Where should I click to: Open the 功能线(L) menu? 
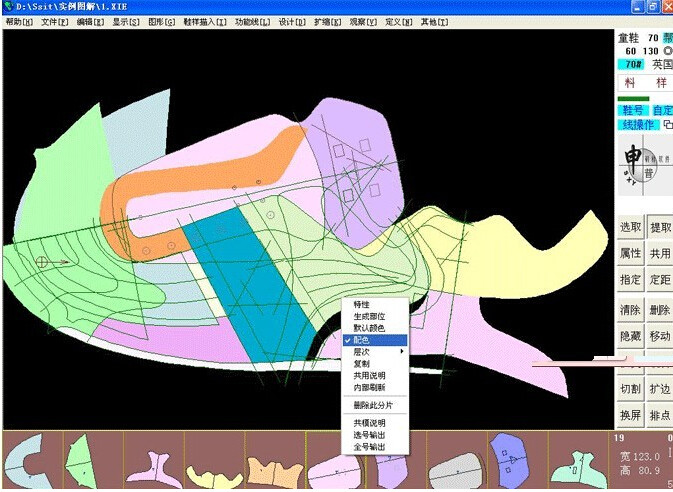(x=252, y=22)
